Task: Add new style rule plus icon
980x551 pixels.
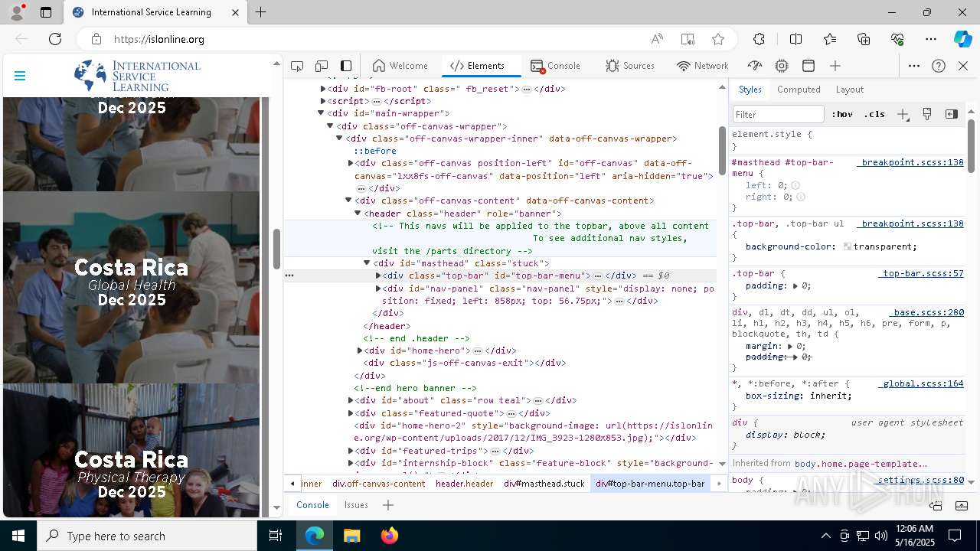Action: (x=903, y=114)
